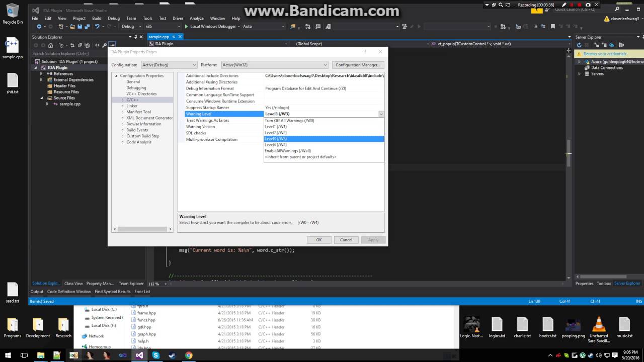Image resolution: width=644 pixels, height=362 pixels.
Task: Expand the Servers node in Server Explorer
Action: coord(579,74)
